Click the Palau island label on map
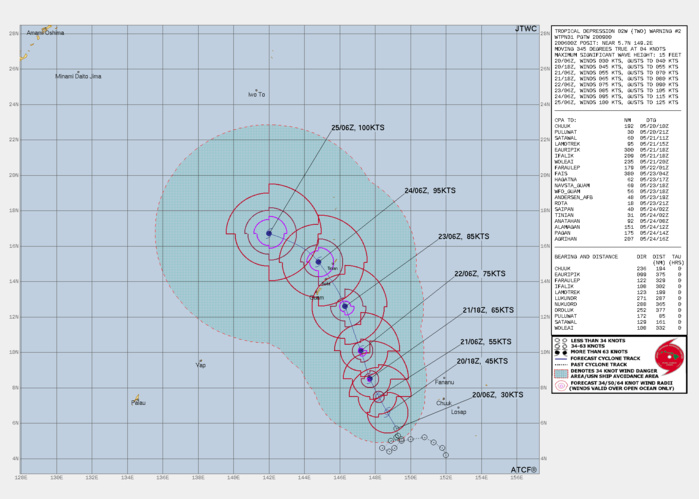 click(x=138, y=402)
